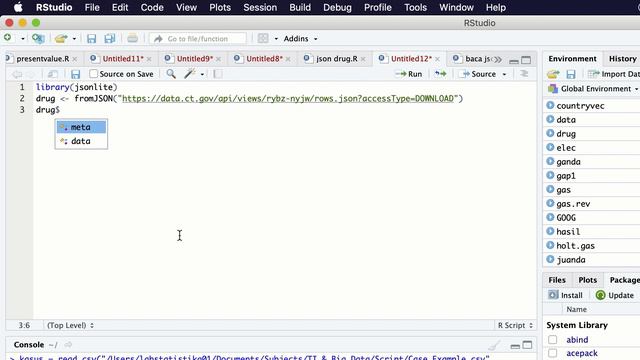Go back to previous source location
This screenshot has height=360, width=640.
17,74
